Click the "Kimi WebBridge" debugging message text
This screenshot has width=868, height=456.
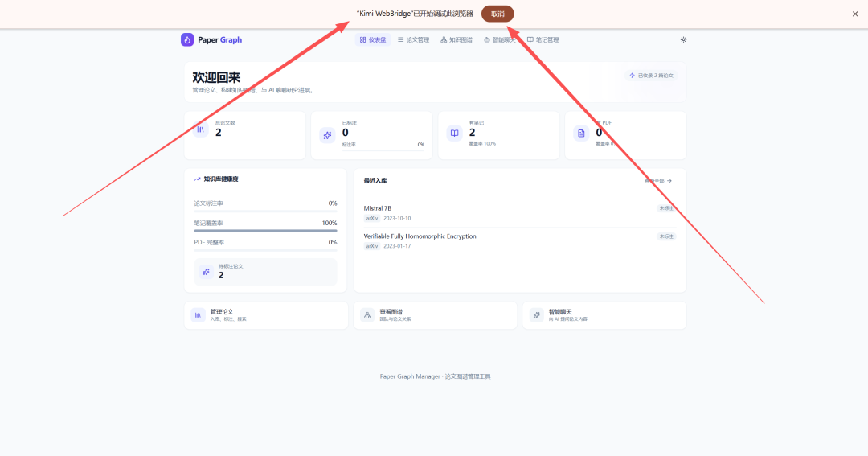click(415, 14)
